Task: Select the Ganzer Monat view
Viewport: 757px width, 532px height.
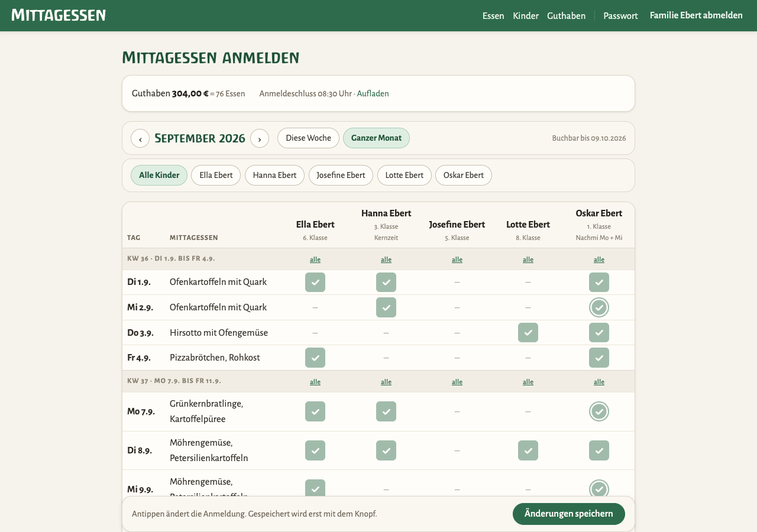Action: pos(376,138)
